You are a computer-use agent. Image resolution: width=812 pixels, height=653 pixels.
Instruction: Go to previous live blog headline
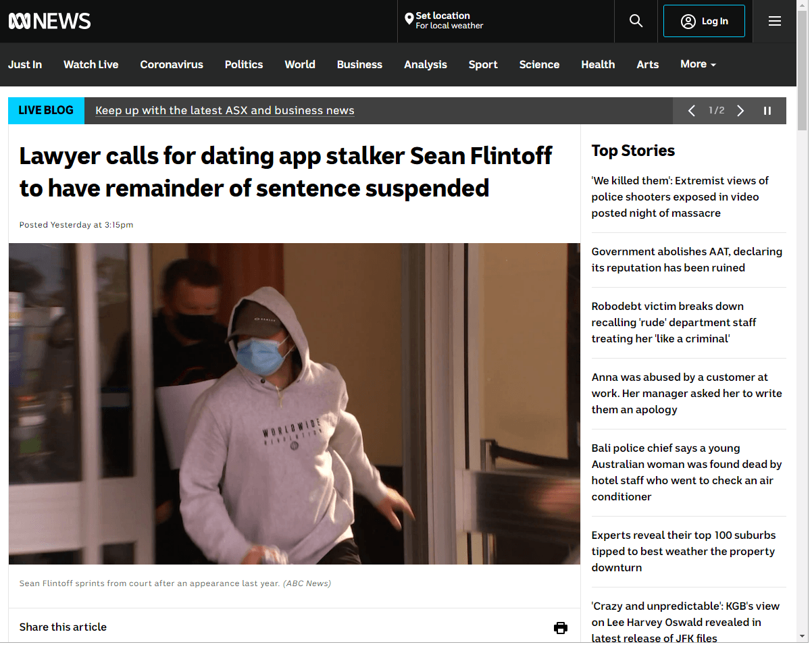coord(691,111)
